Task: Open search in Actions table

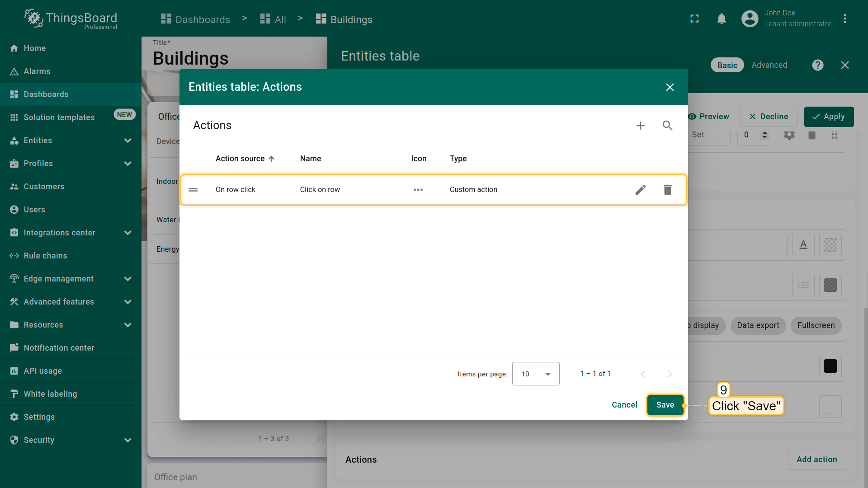Action: [x=667, y=126]
